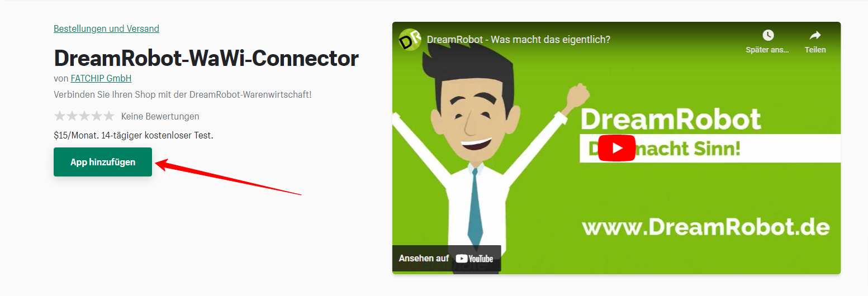The image size is (868, 296).
Task: Click the Teilen share arrow icon
Action: point(815,35)
